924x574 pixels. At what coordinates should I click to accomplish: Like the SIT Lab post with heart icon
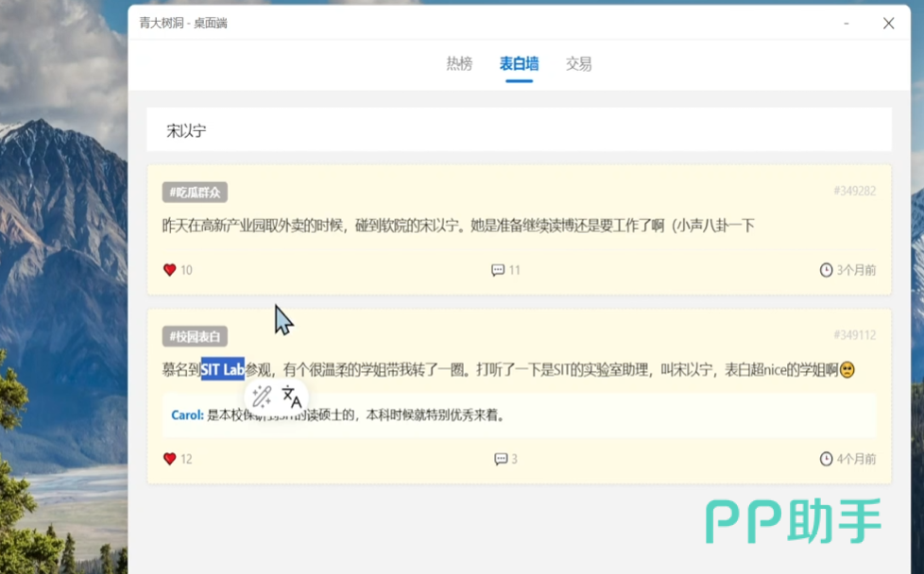(170, 459)
